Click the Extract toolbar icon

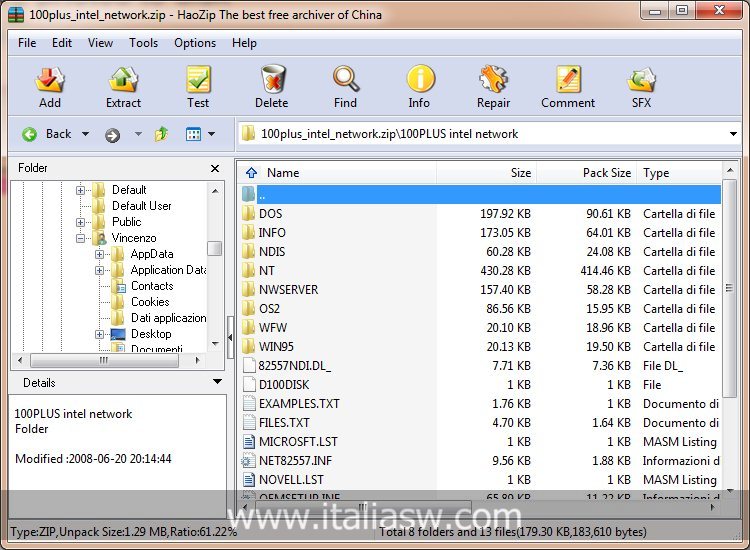pos(123,87)
